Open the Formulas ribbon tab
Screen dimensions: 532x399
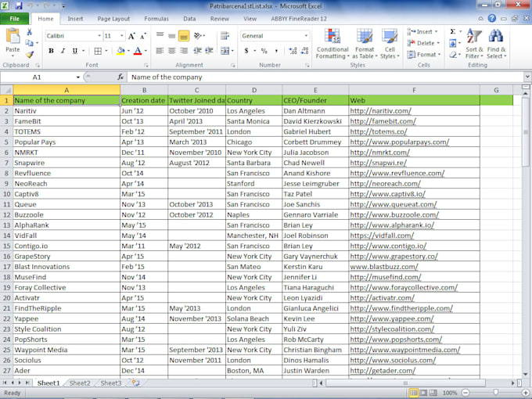[x=156, y=18]
